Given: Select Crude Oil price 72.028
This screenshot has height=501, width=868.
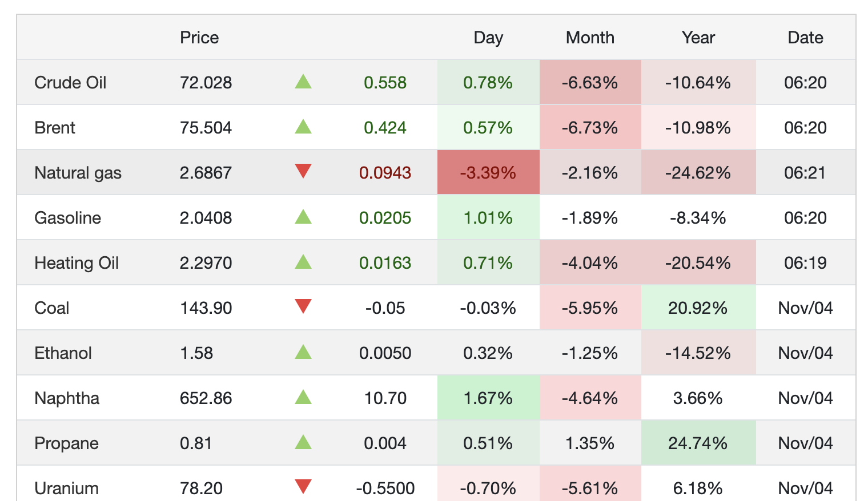Looking at the screenshot, I should (206, 83).
